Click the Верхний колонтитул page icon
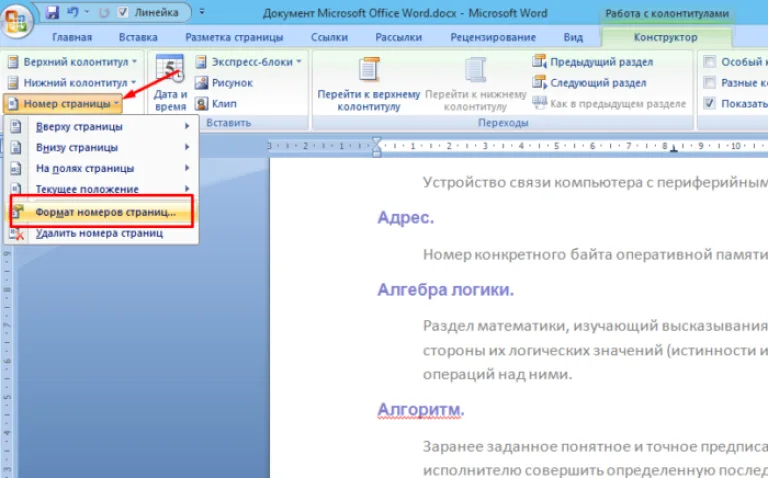The width and height of the screenshot is (768, 478). tap(13, 62)
